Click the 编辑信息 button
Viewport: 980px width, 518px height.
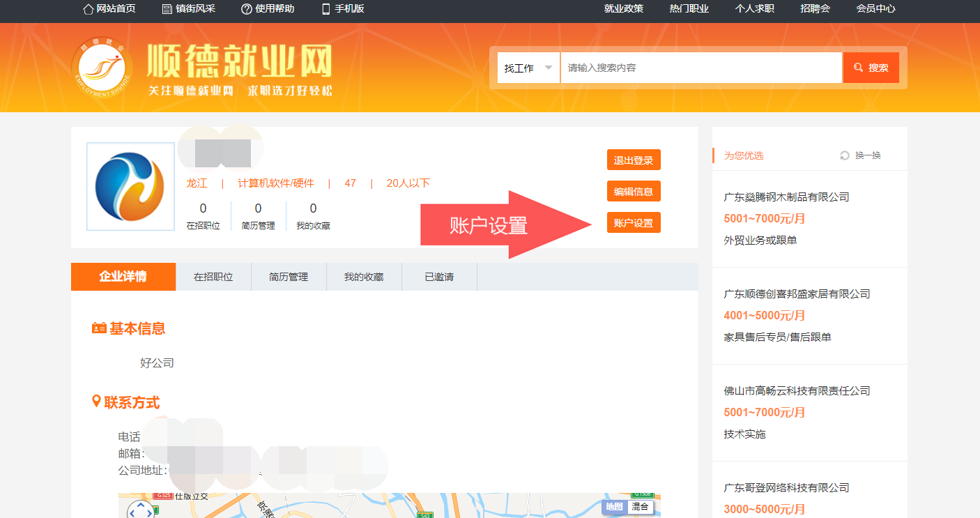(633, 192)
